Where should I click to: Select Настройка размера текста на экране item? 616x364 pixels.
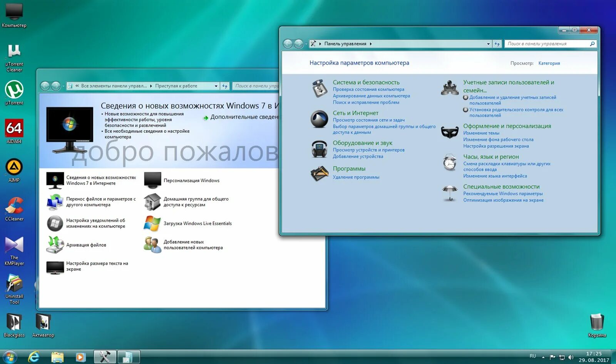click(87, 266)
